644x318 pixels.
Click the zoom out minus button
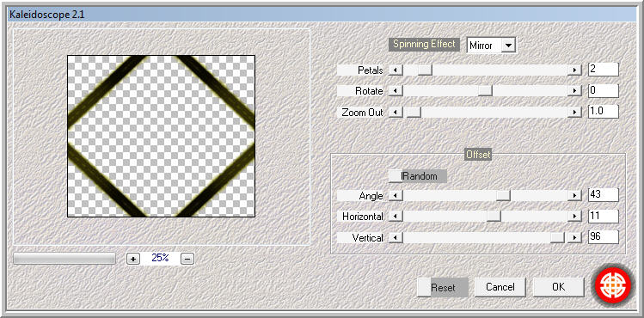point(187,259)
